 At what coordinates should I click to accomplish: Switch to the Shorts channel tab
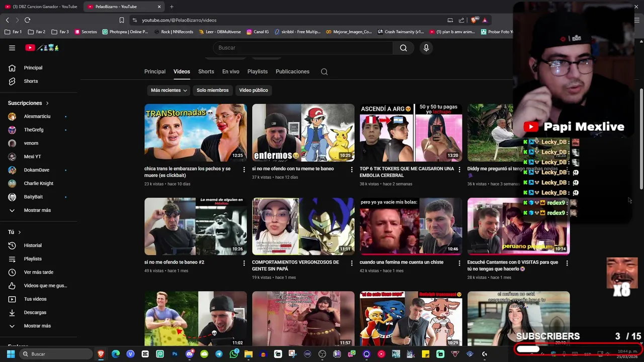[206, 71]
